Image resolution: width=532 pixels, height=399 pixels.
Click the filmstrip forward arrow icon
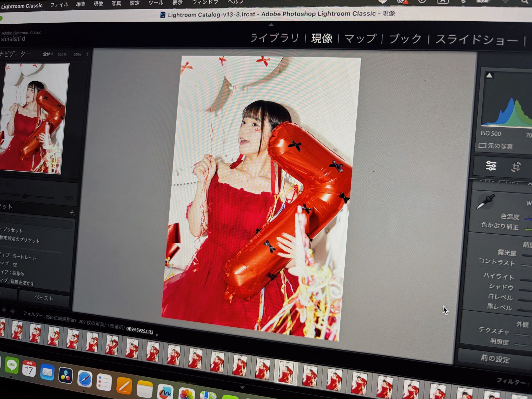tap(12, 311)
